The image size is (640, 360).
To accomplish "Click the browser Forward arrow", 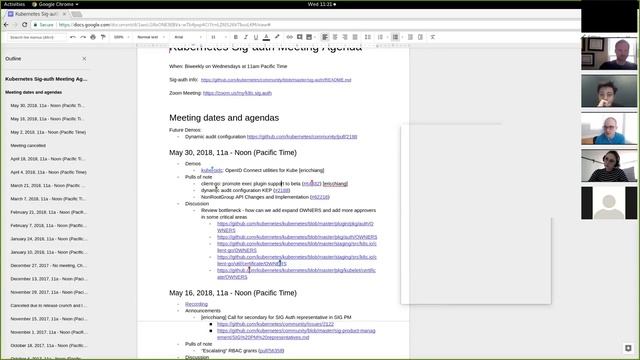I will [x=15, y=25].
